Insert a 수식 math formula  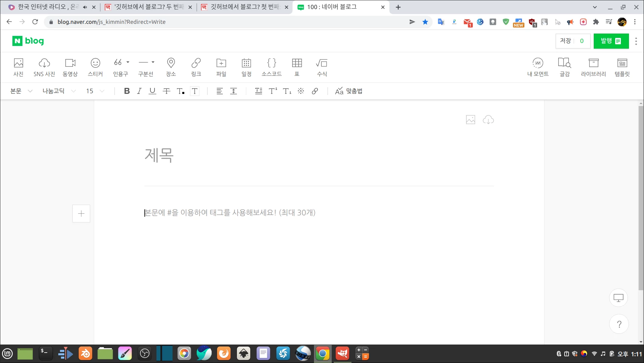(x=321, y=67)
